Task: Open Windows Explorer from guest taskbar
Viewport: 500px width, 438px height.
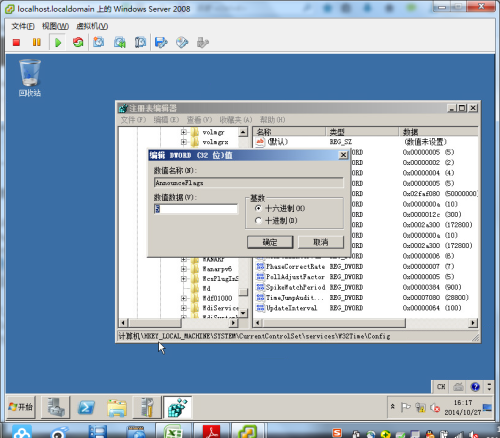Action: (x=117, y=407)
